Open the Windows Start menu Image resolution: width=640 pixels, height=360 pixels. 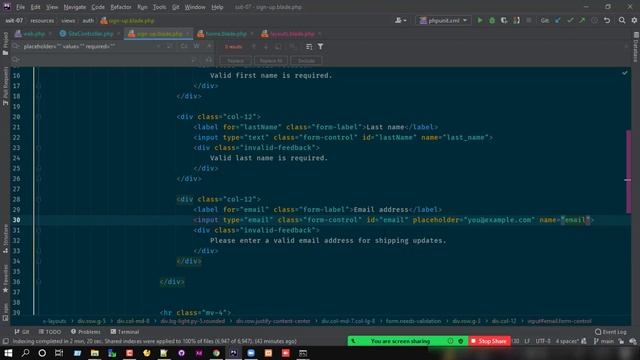[x=8, y=353]
